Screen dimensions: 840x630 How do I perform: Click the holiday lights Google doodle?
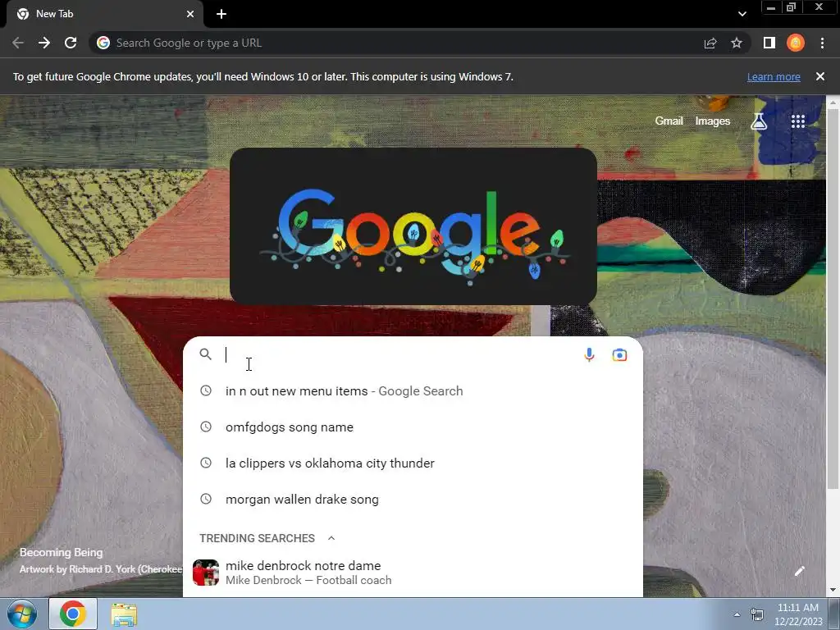click(413, 226)
